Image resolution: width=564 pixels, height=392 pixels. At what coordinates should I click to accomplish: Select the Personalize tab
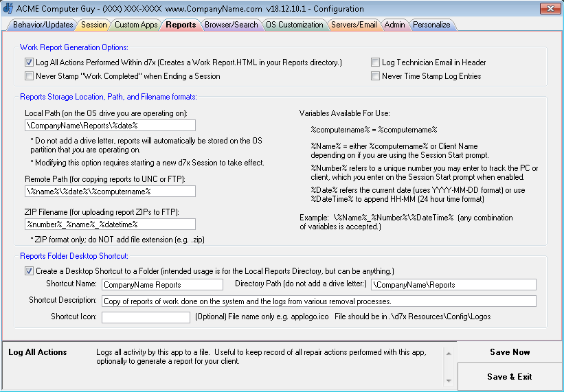(431, 25)
